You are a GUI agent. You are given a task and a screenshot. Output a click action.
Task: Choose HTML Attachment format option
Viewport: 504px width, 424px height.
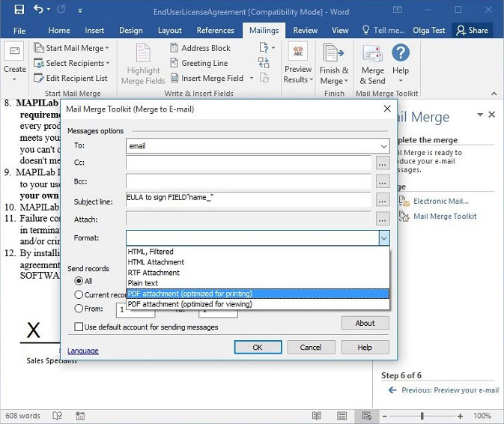coord(258,262)
